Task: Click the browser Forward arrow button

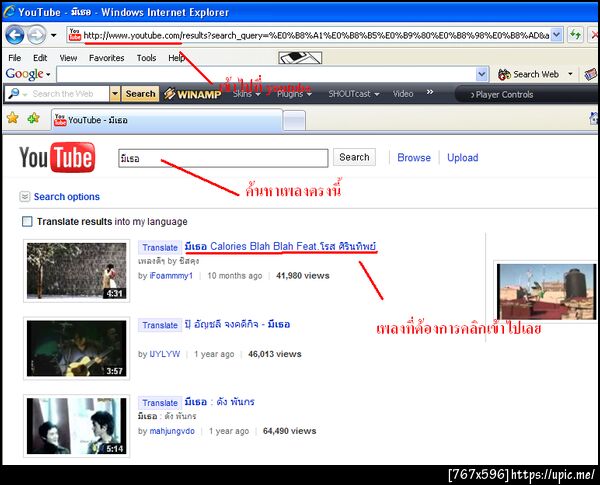Action: click(x=37, y=35)
